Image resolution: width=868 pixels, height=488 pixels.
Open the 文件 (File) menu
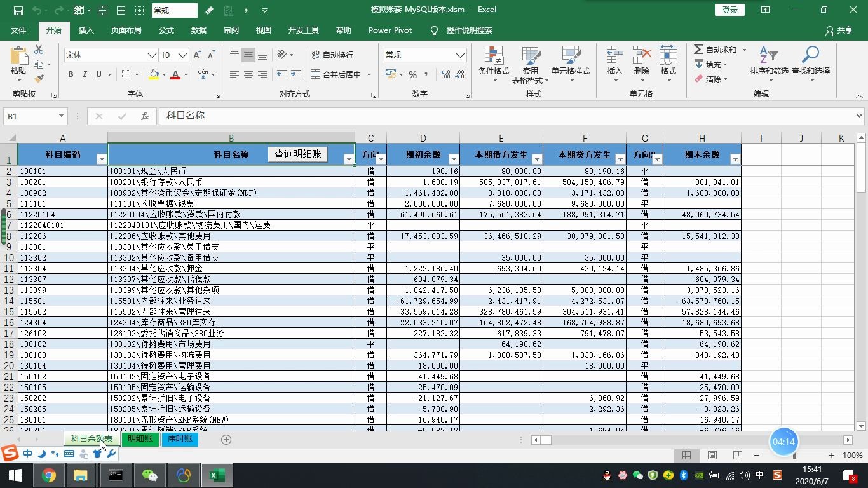[x=18, y=30]
